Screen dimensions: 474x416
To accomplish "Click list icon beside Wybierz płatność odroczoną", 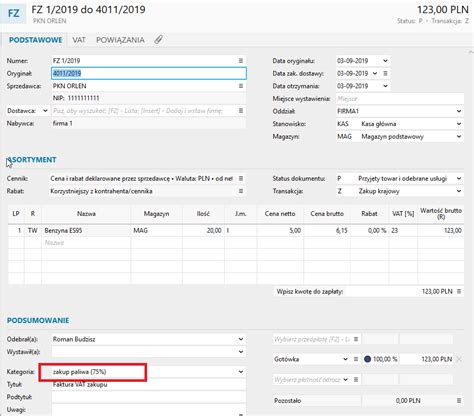I will coord(356,379).
